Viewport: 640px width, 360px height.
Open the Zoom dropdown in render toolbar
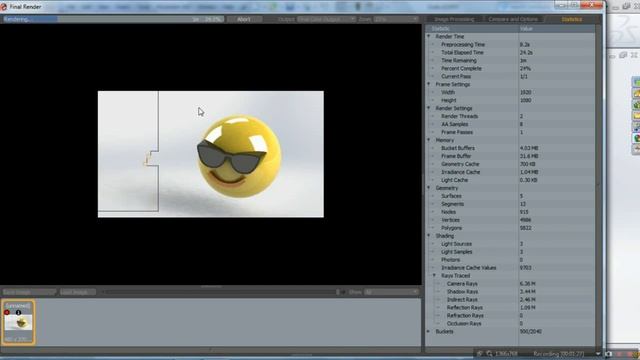[396, 19]
